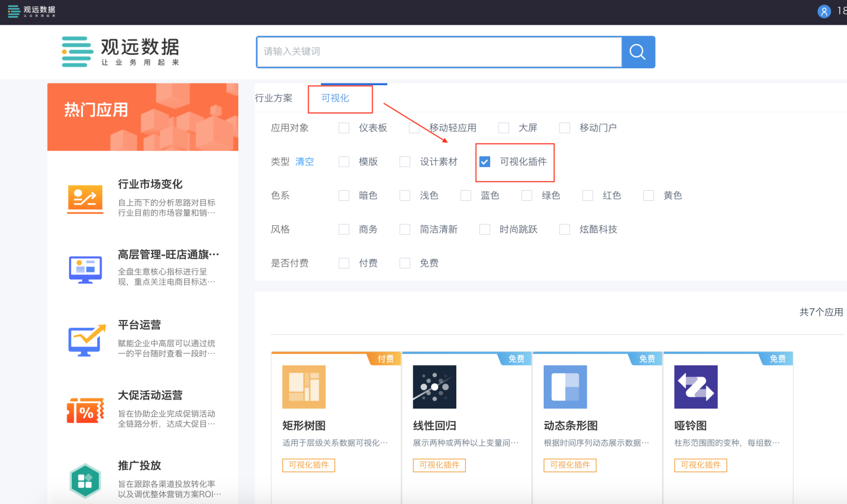Click the 热门应用 banner
847x504 pixels.
pos(143,117)
